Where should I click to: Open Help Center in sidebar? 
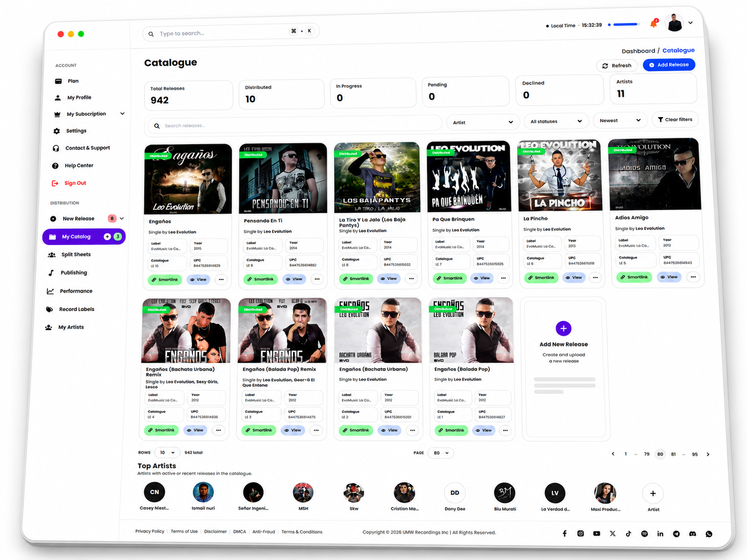point(79,166)
